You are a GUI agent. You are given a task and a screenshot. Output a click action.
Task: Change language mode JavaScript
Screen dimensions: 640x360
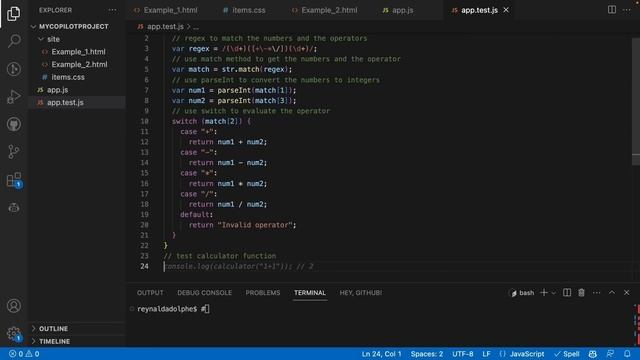527,354
